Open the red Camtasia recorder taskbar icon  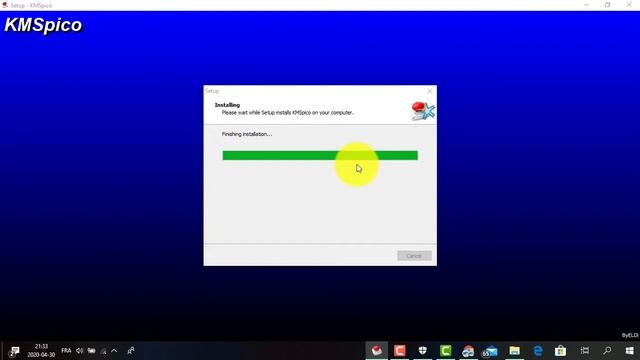click(x=400, y=351)
